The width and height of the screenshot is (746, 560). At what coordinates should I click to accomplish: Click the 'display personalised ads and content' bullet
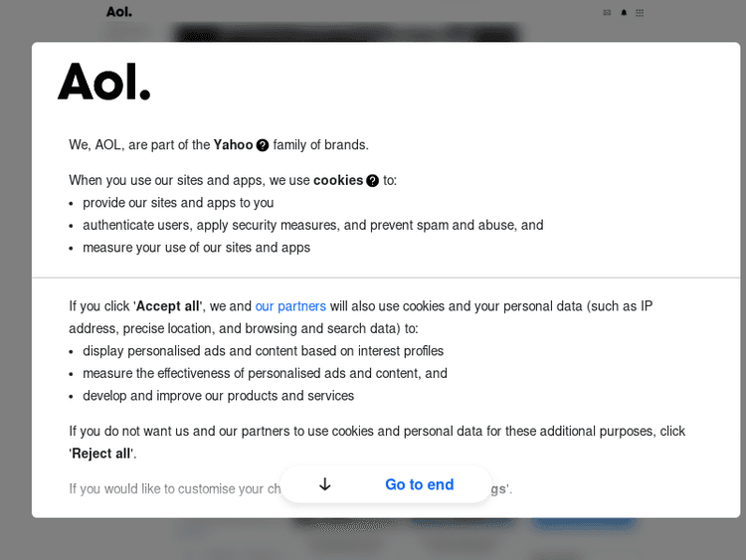(x=263, y=351)
